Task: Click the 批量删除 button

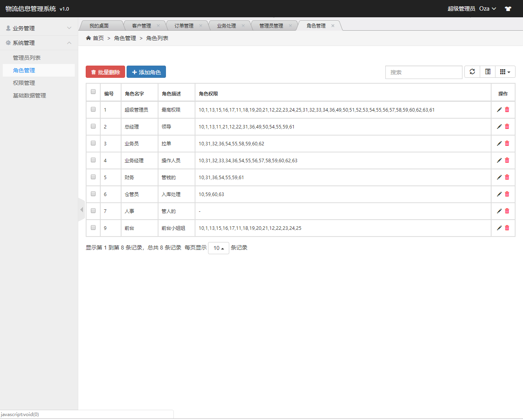Action: pyautogui.click(x=105, y=72)
